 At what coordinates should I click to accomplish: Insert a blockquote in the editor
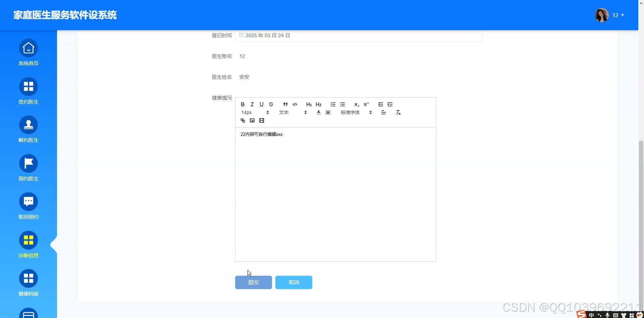pos(285,104)
